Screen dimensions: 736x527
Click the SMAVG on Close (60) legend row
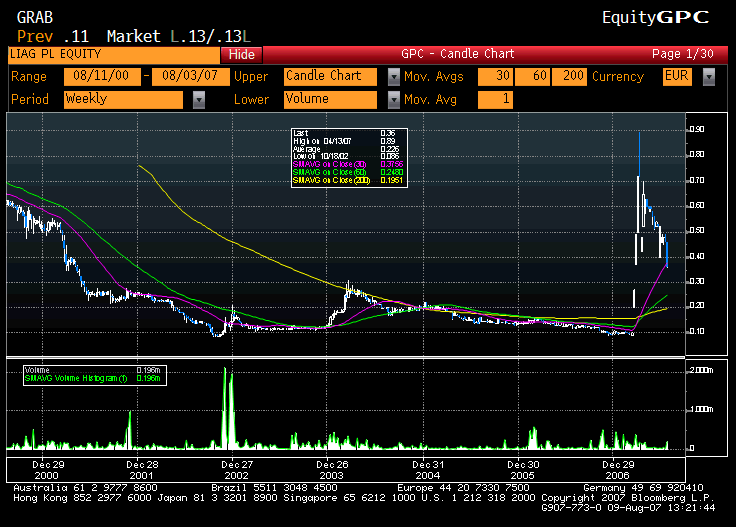[349, 172]
